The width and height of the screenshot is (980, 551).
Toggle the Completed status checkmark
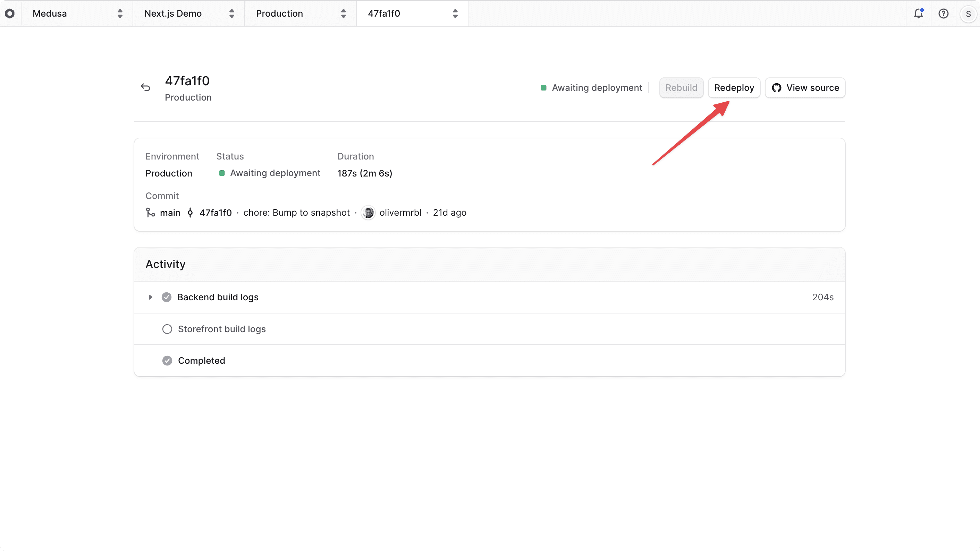pos(167,361)
